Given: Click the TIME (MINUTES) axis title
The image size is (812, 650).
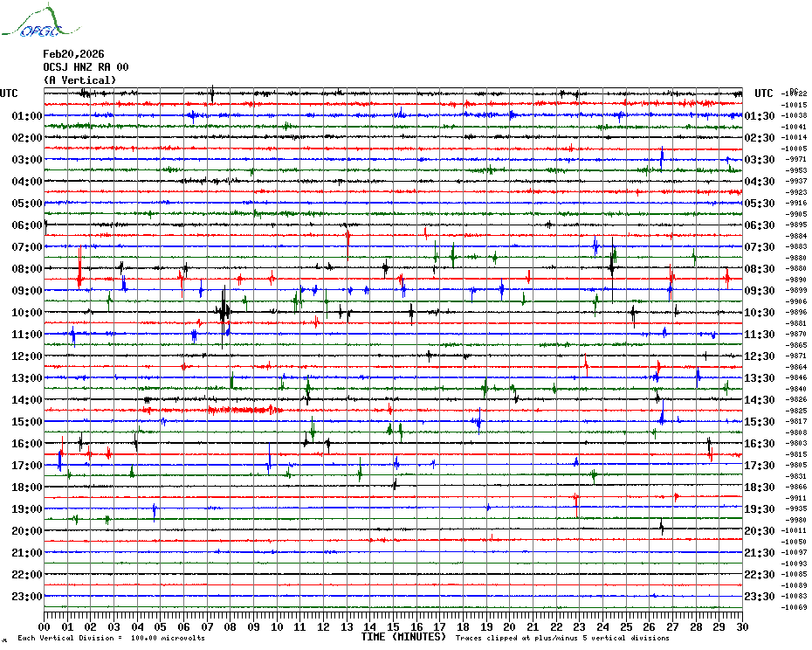Looking at the screenshot, I should click(x=403, y=637).
